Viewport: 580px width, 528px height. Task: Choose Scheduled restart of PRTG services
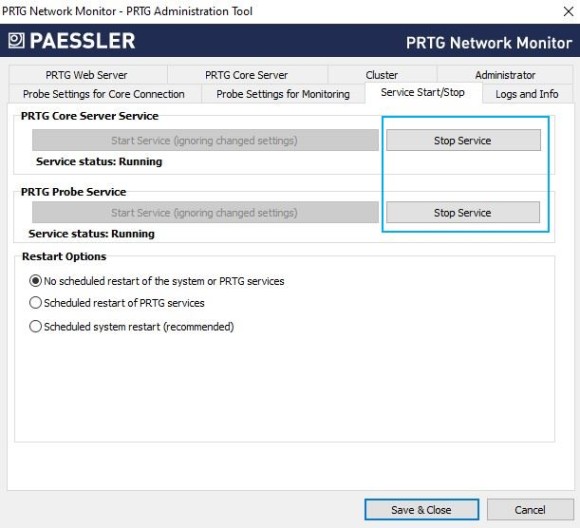[x=117, y=303]
